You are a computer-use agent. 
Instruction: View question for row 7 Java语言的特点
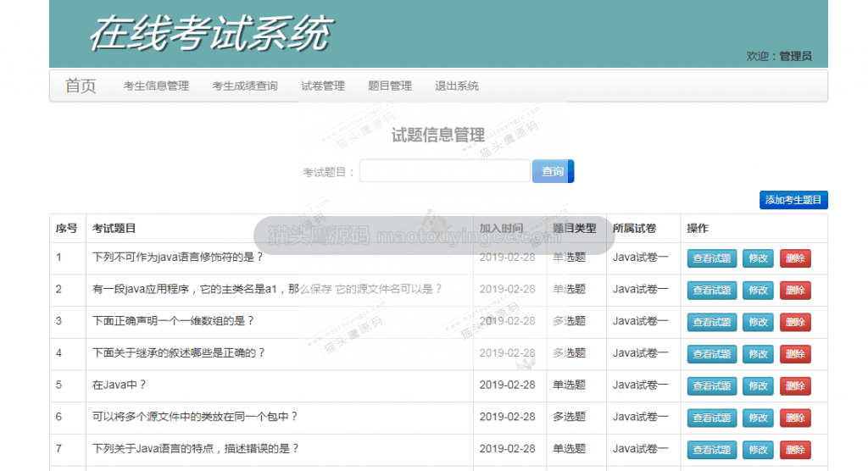[712, 450]
